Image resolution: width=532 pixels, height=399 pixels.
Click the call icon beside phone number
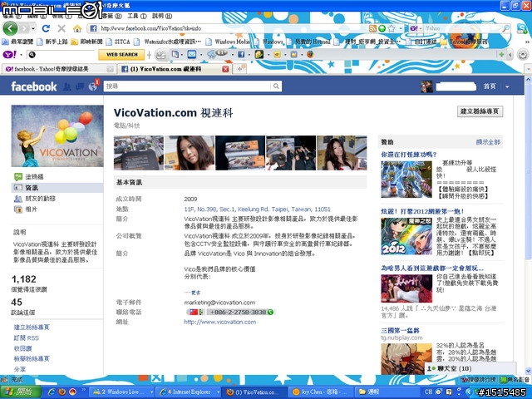coord(270,313)
